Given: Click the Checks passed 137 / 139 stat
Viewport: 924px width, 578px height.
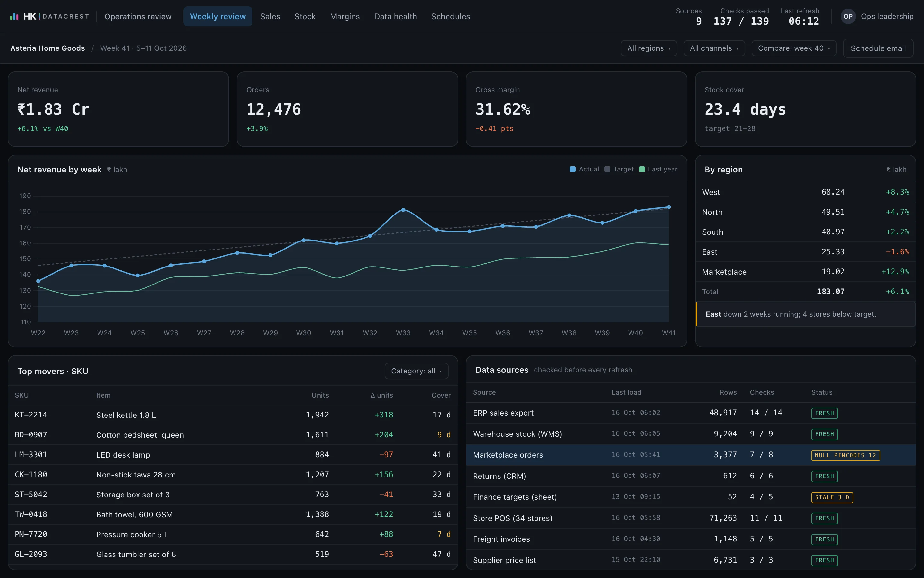Looking at the screenshot, I should [741, 17].
